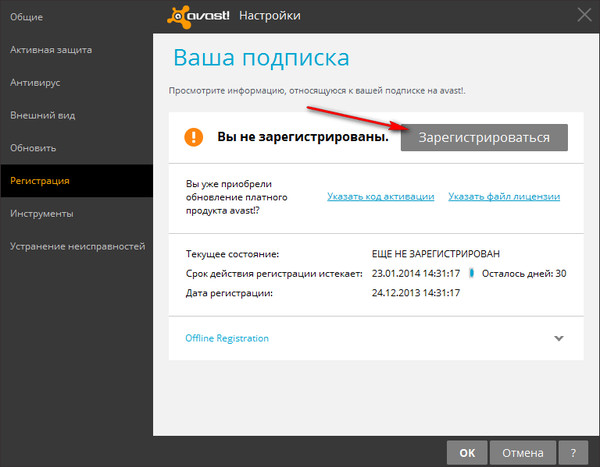Click the Offline Registration label
The image size is (600, 467).
coord(227,338)
